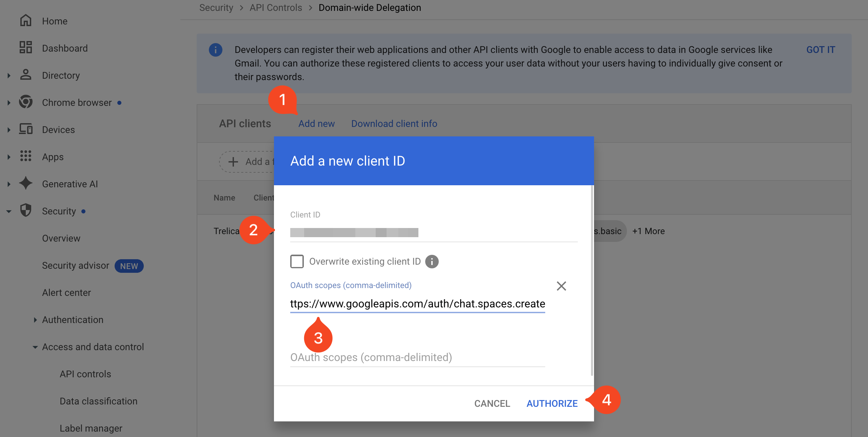868x437 pixels.
Task: Click the Generative AI menu label
Action: tap(70, 184)
